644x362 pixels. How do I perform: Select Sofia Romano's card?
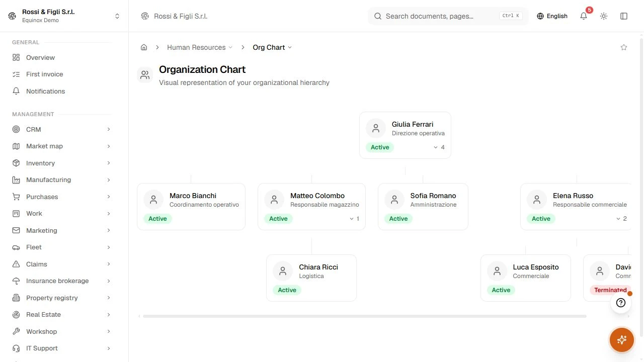click(423, 207)
